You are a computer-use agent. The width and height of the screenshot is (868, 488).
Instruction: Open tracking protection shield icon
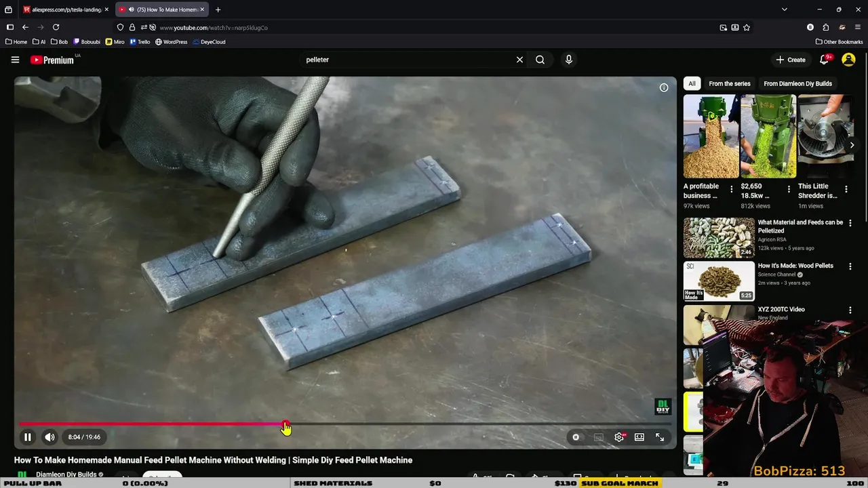[x=121, y=27]
